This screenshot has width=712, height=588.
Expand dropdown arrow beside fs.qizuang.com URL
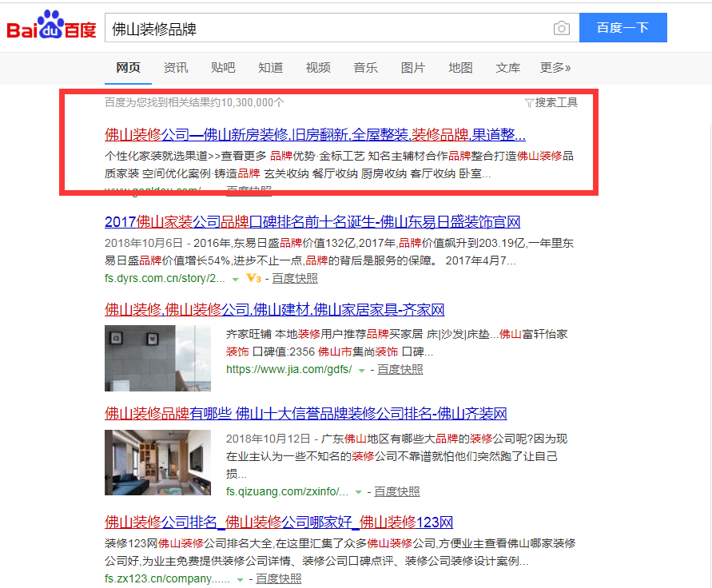point(358,493)
